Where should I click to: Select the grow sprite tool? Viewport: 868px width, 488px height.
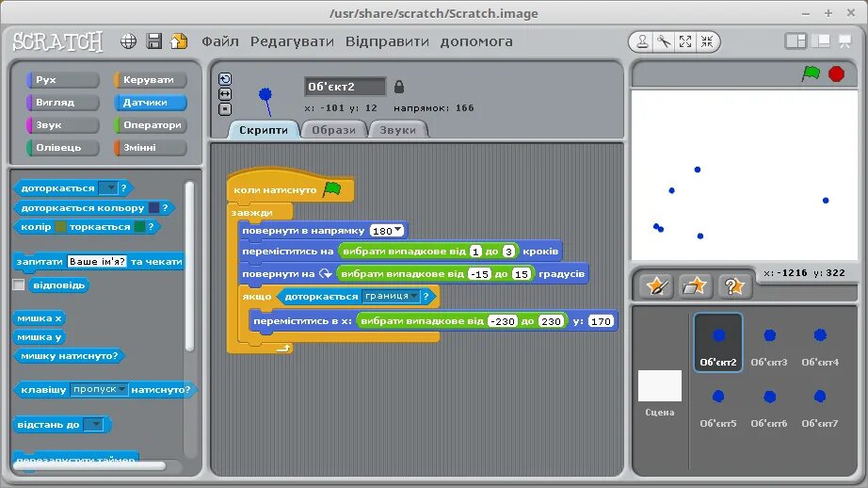[x=685, y=41]
